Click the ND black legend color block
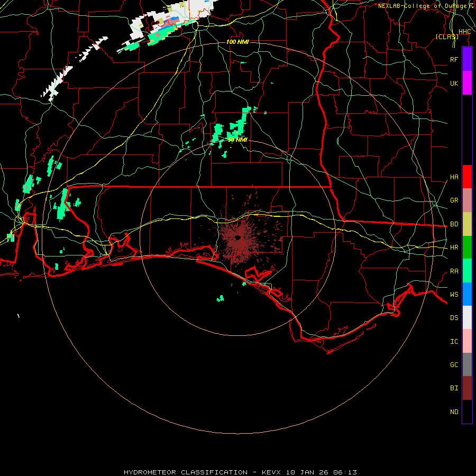 (x=467, y=411)
